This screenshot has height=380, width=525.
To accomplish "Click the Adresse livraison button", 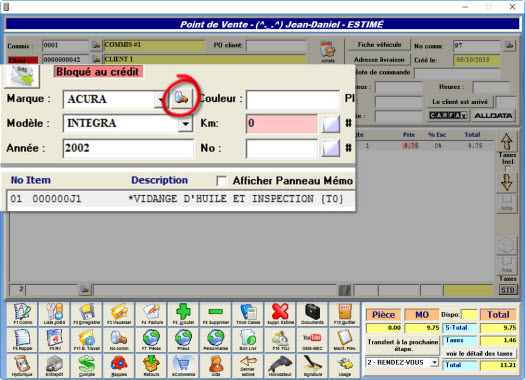I will (379, 60).
